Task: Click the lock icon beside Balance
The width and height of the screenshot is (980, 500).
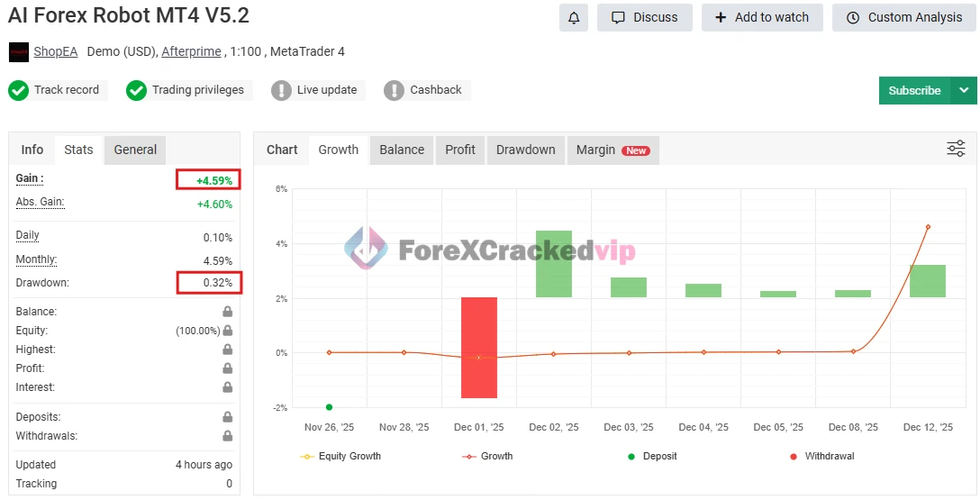Action: [x=228, y=311]
